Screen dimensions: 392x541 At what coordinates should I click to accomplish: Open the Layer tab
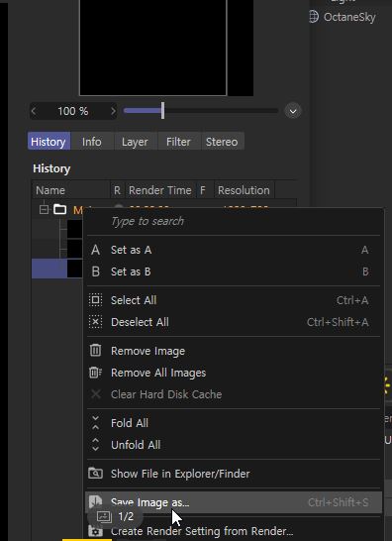[x=135, y=142]
